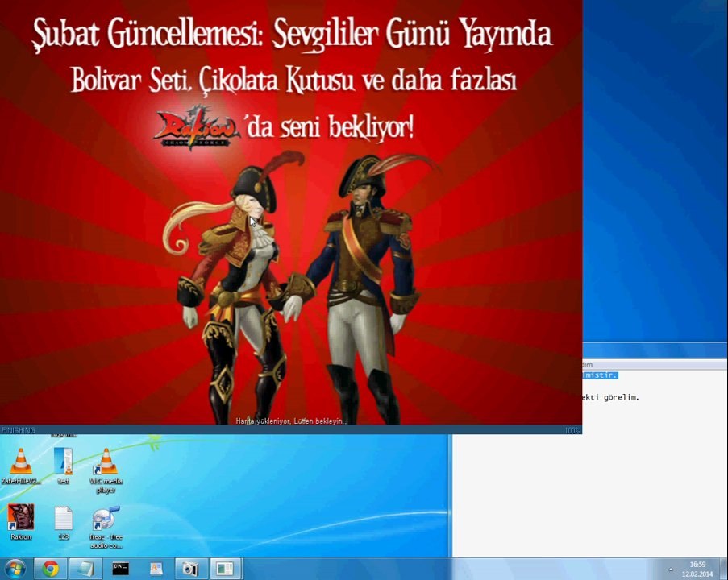Launch the Rakion game desktop shortcut
Screen dimensions: 728x580
pos(21,523)
